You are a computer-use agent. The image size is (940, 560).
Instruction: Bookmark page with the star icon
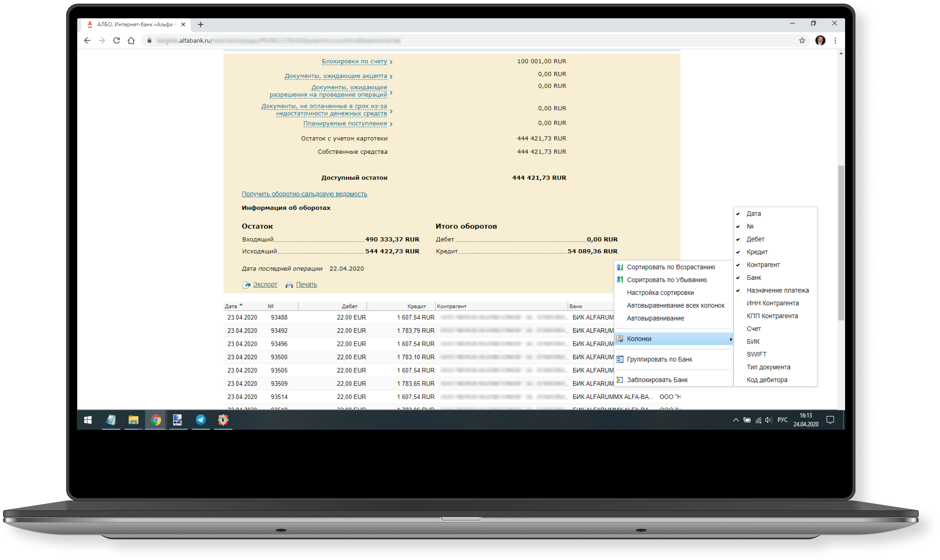click(x=802, y=40)
